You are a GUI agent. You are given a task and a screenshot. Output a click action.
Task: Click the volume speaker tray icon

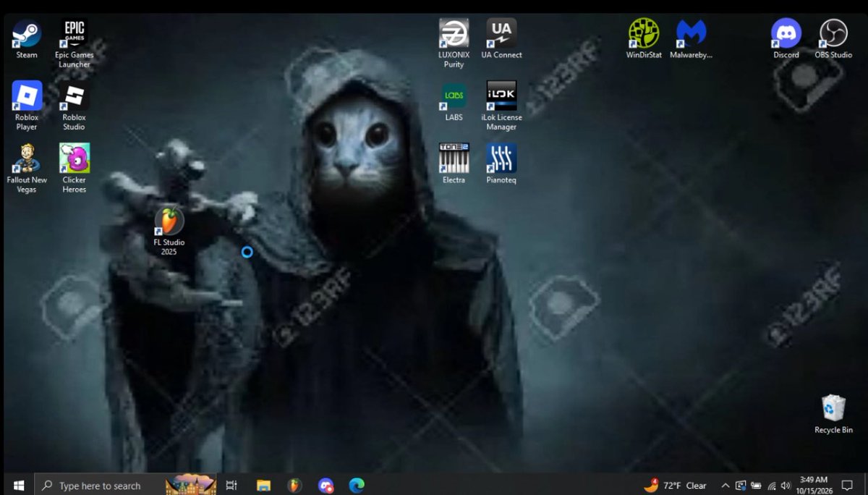786,486
